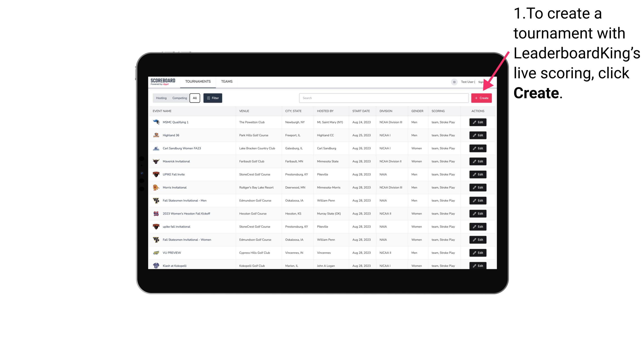Open the Tournaments navigation menu item
Screen dimensions: 644x346
(198, 81)
